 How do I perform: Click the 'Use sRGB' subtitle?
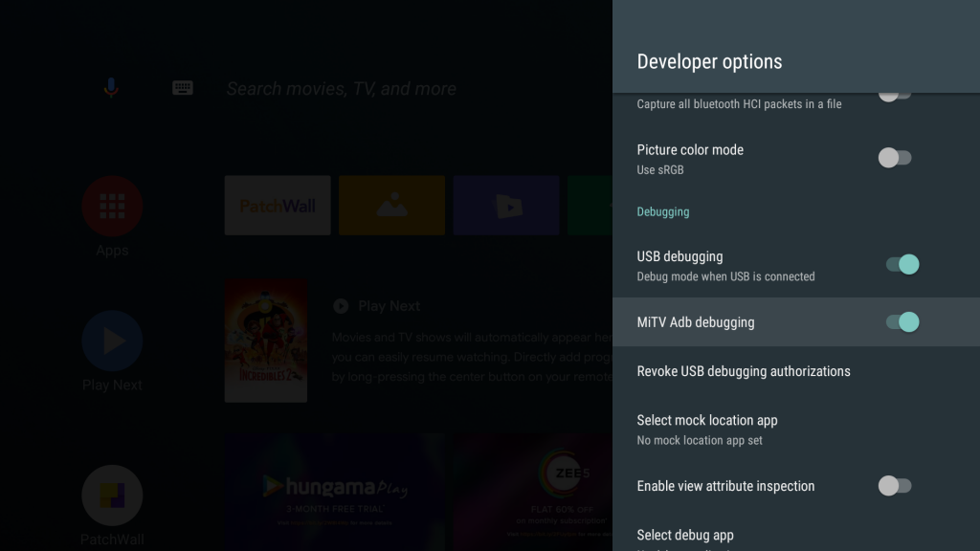(x=660, y=170)
